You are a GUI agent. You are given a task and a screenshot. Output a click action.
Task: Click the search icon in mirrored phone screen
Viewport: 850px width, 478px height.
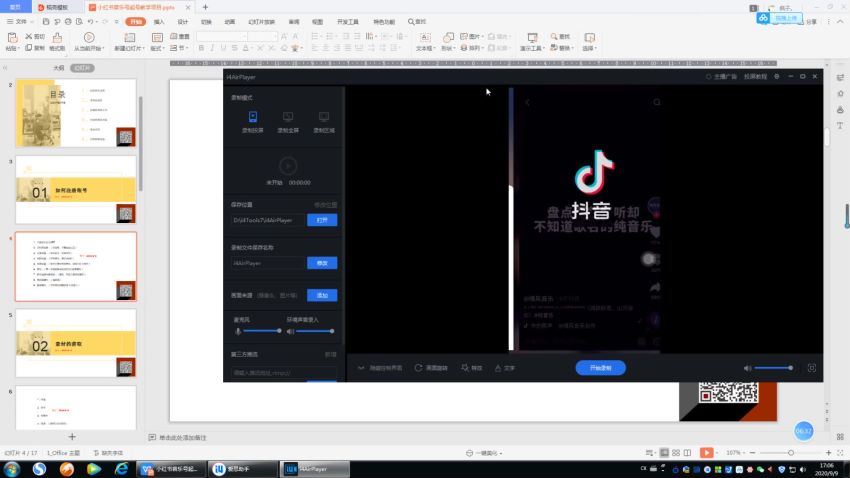(656, 102)
